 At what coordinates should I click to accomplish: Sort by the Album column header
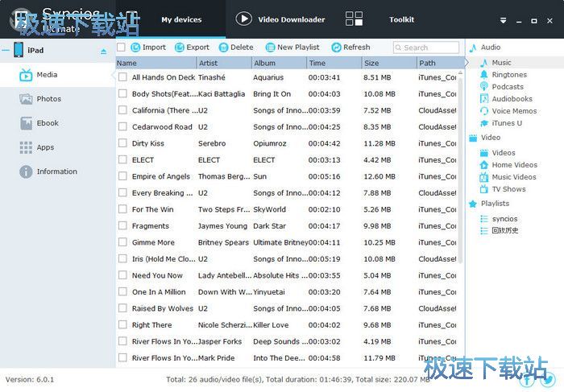[x=279, y=63]
